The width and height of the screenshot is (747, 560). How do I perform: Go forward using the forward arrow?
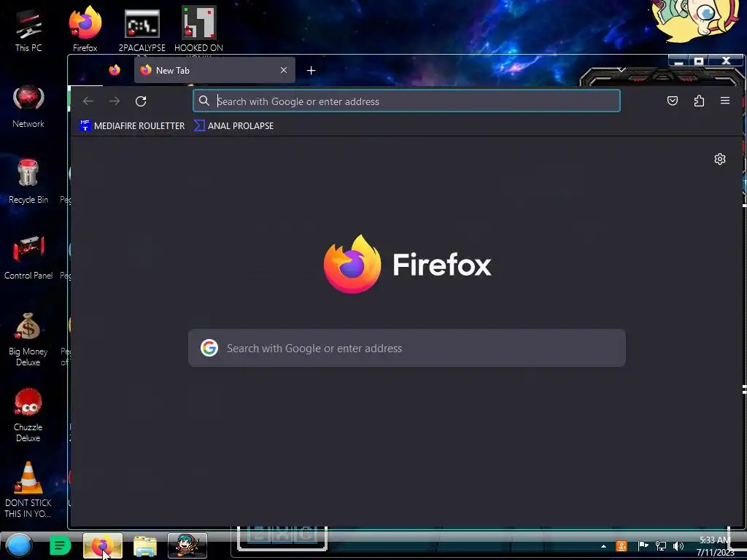click(115, 101)
